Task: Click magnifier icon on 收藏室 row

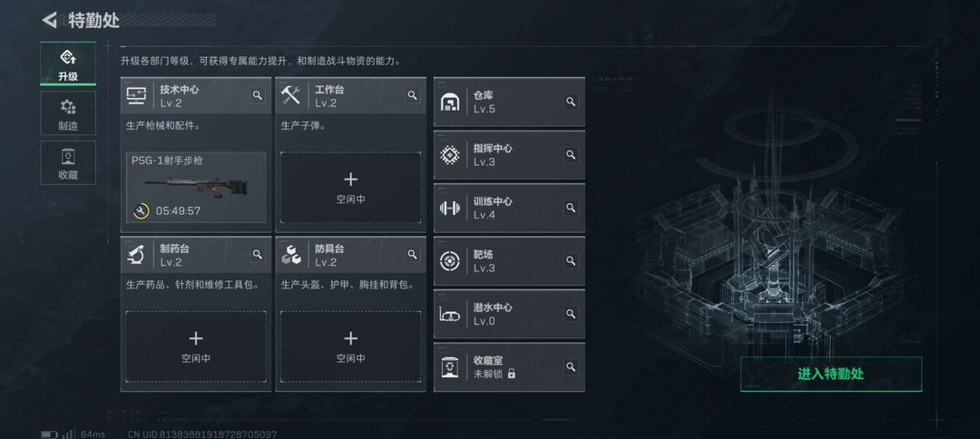Action: [x=571, y=366]
